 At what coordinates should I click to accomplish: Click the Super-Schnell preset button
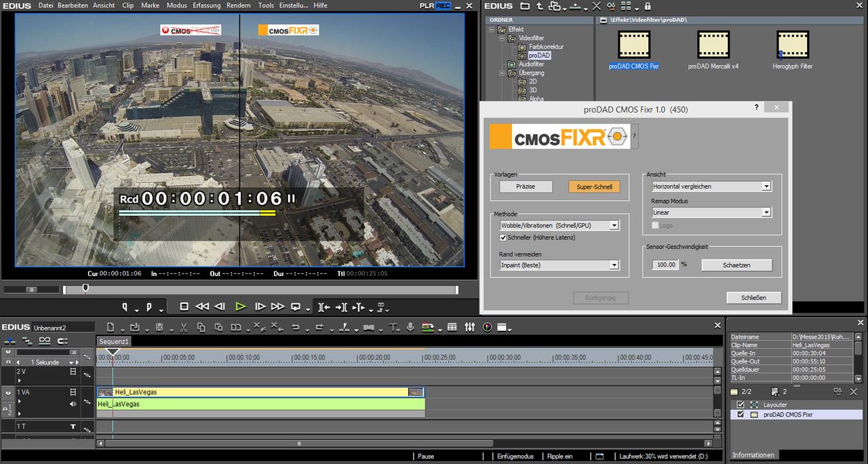(x=594, y=187)
